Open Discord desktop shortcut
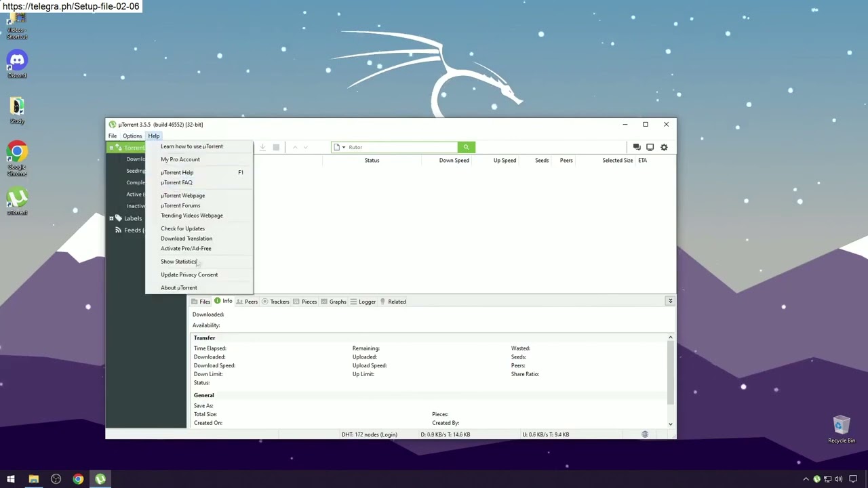 click(x=17, y=64)
